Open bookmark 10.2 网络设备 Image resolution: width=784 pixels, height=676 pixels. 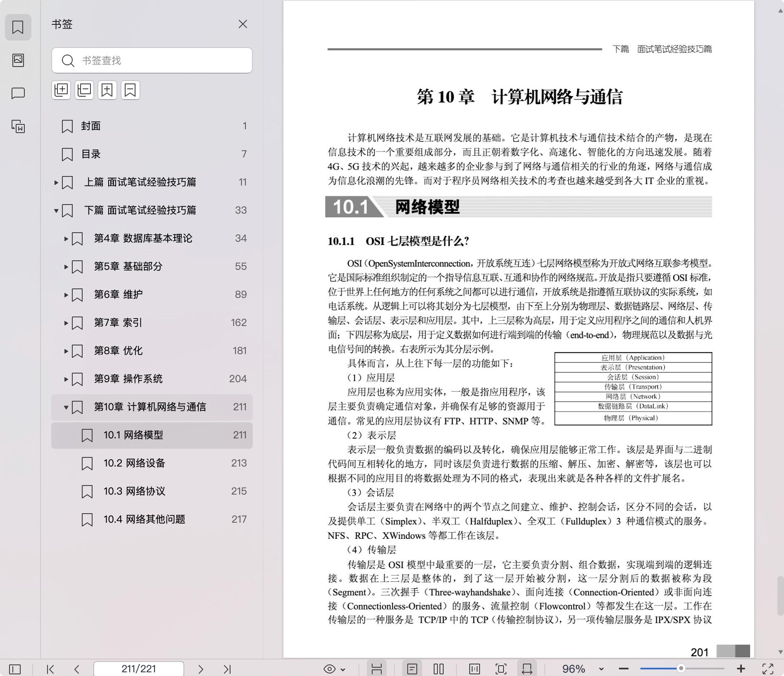152,463
